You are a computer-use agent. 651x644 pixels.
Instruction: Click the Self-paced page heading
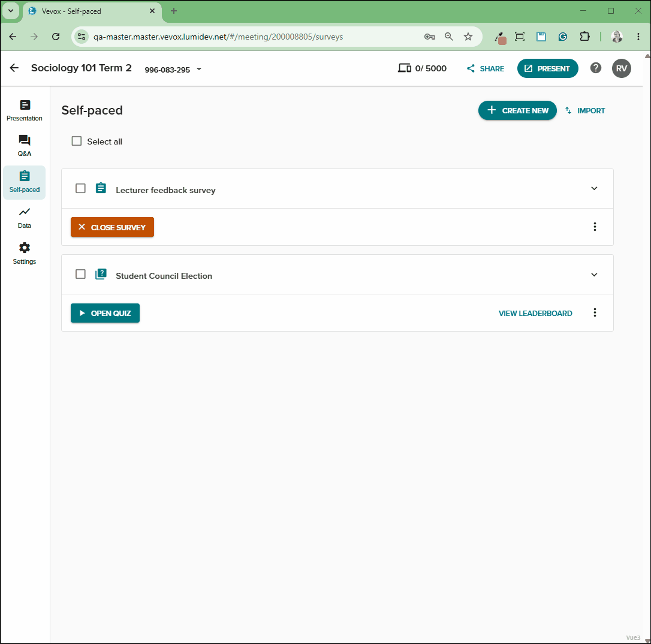[92, 110]
